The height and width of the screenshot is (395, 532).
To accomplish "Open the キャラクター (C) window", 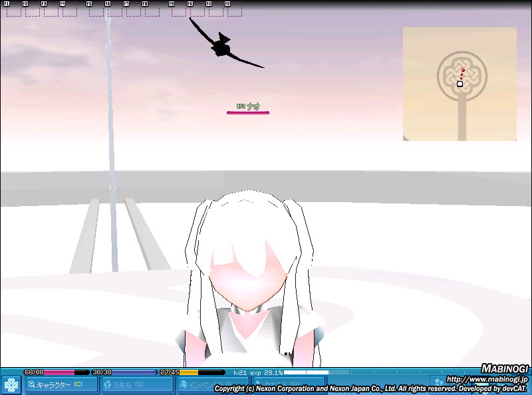I will [x=61, y=385].
